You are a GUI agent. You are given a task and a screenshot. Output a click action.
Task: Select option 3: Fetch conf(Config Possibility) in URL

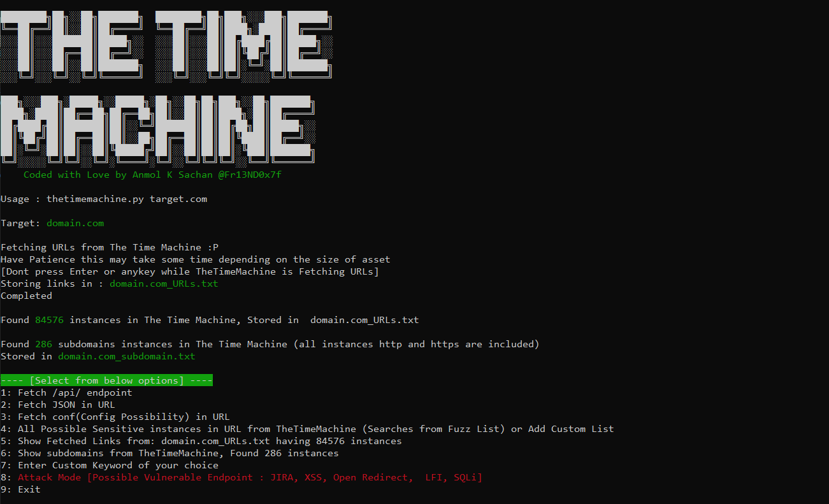click(x=115, y=417)
